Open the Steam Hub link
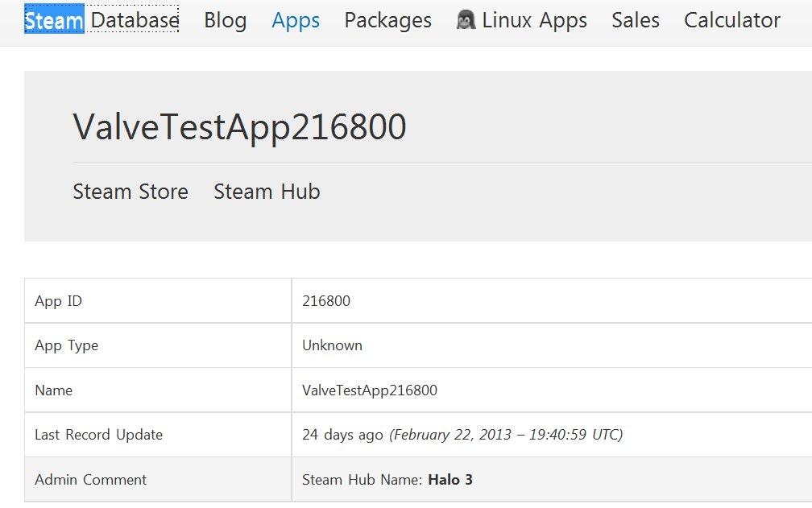The image size is (812, 508). 267,192
